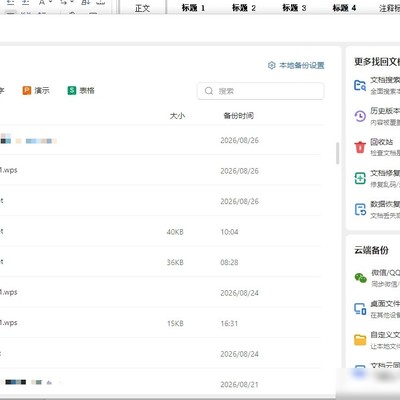
Task: Click the 搜索 search field
Action: click(260, 91)
